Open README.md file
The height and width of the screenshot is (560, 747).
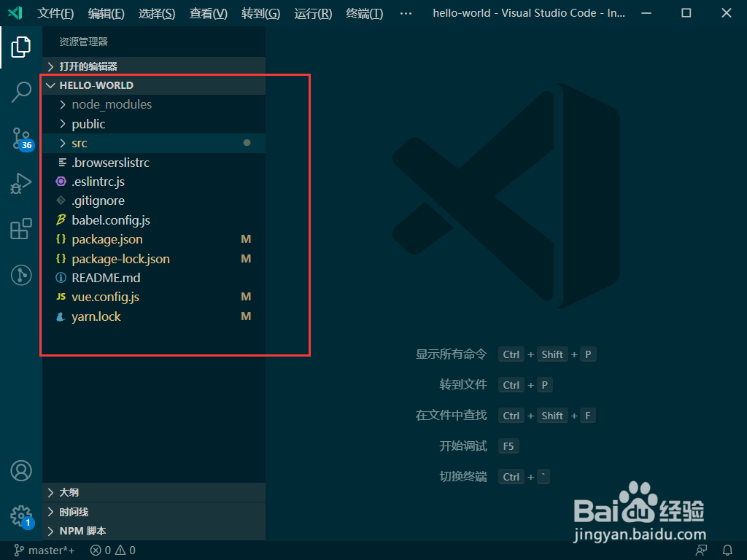154,278
